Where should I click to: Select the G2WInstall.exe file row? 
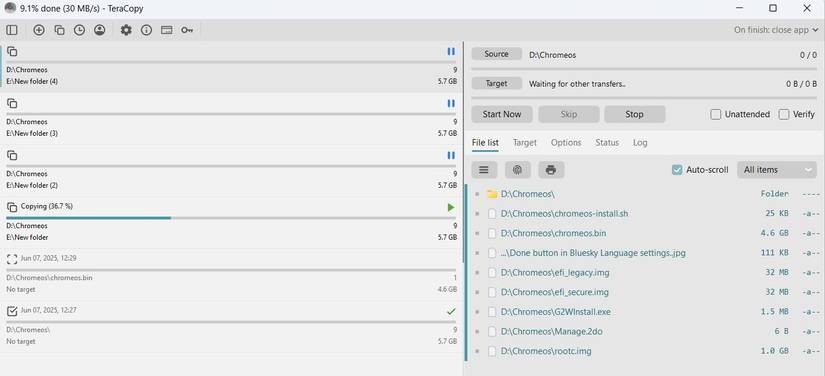click(646, 312)
